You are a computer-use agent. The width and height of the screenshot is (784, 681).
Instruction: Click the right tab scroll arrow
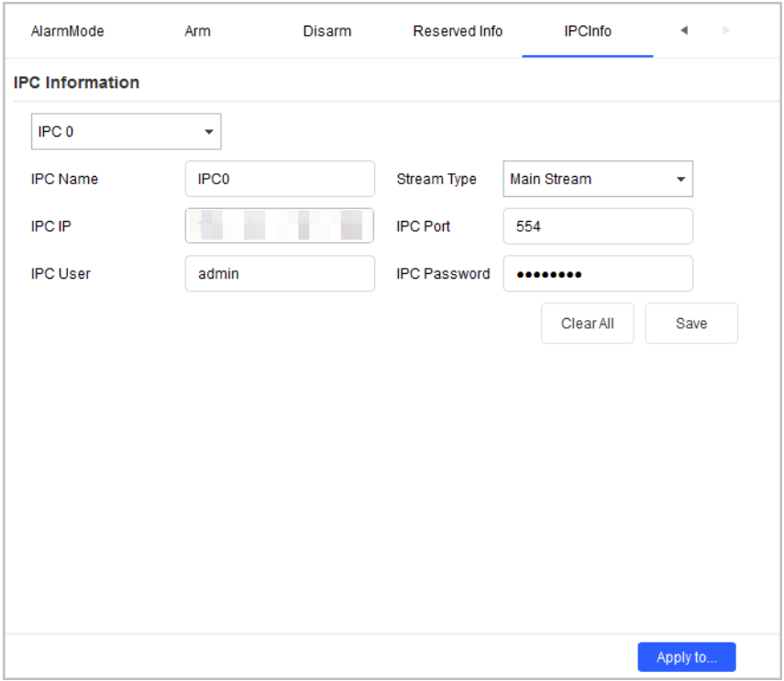pyautogui.click(x=726, y=30)
